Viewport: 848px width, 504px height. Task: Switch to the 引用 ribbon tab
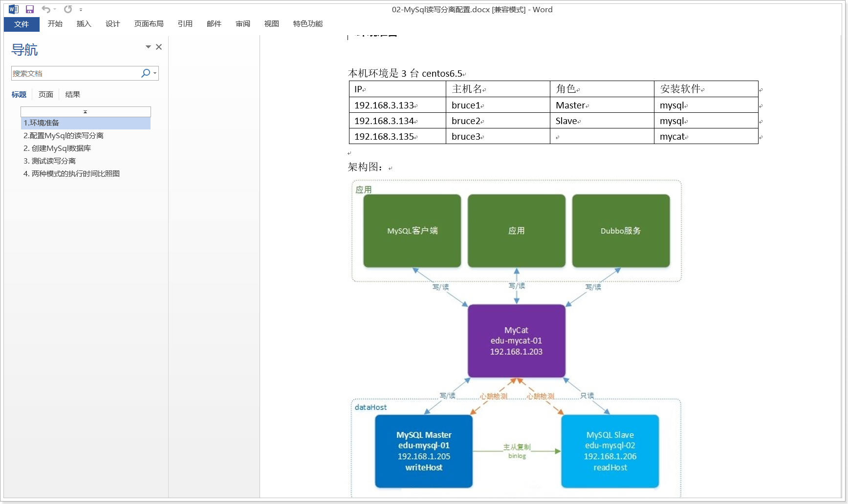[x=185, y=24]
